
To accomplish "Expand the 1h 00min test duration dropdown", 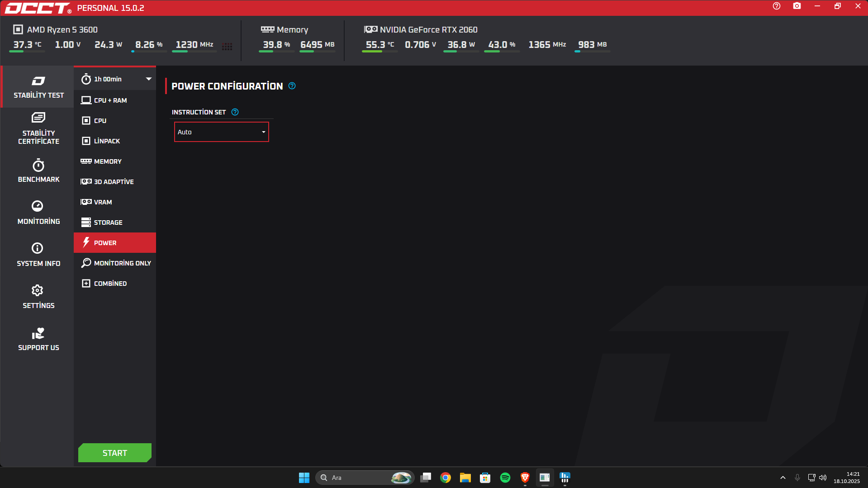I will click(x=115, y=79).
